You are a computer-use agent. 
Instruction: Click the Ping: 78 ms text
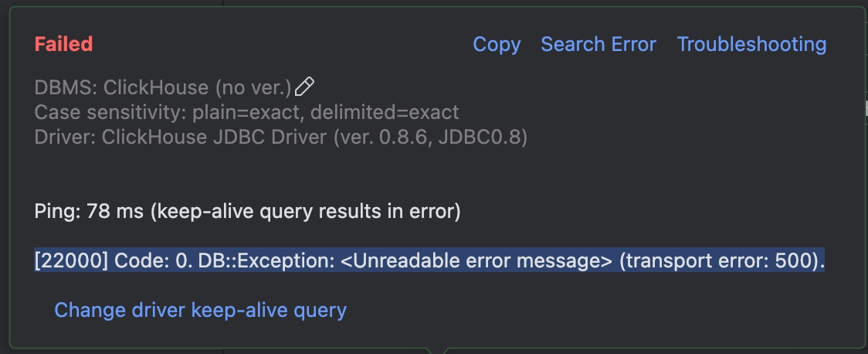pos(89,211)
